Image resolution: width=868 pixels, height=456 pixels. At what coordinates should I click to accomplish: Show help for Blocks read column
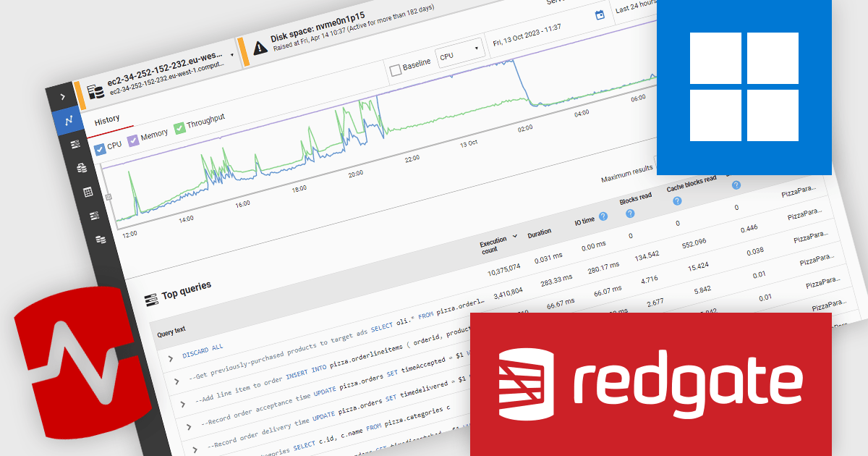coord(630,214)
